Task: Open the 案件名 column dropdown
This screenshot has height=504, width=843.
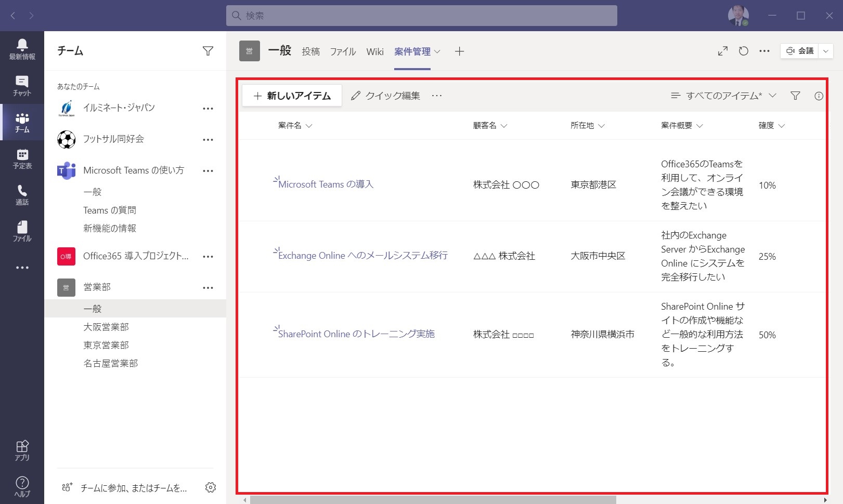Action: click(x=295, y=126)
